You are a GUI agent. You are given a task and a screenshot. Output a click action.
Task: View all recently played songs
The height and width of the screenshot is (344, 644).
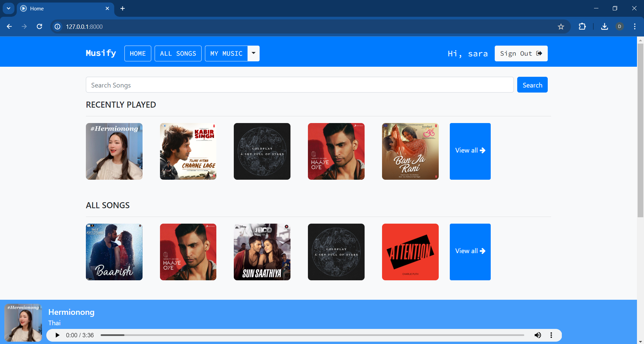coord(470,151)
